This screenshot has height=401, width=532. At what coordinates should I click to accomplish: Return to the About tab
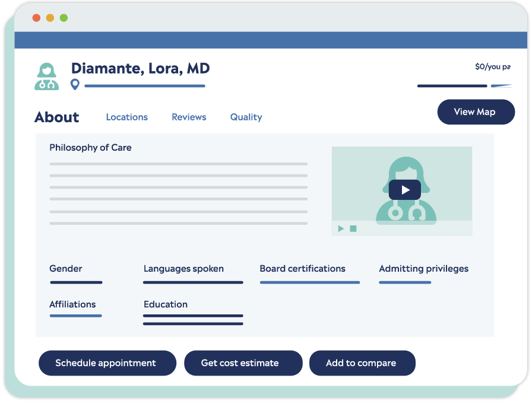pyautogui.click(x=56, y=117)
